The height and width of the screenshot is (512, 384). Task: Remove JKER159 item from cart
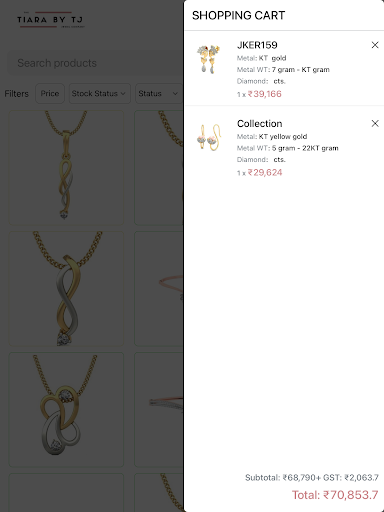click(x=375, y=45)
